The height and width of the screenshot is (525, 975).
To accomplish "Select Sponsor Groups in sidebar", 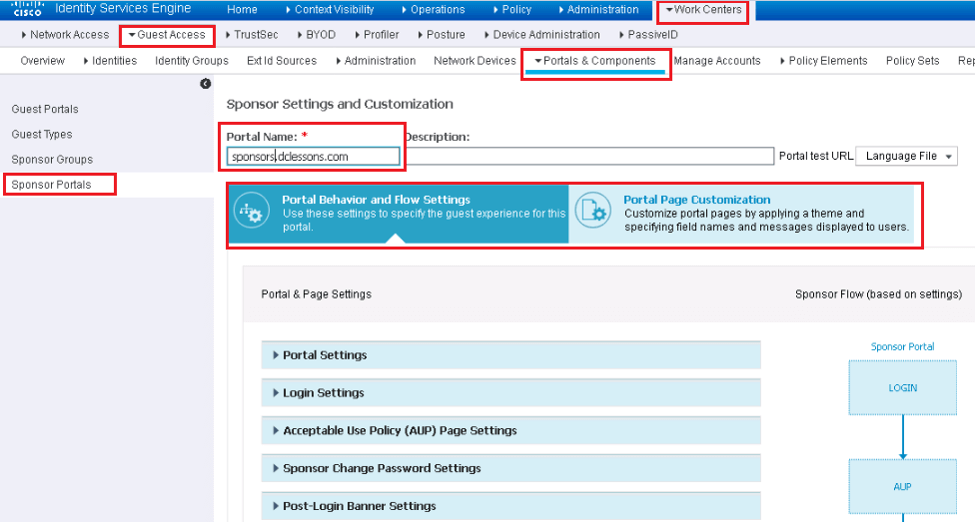I will (52, 160).
